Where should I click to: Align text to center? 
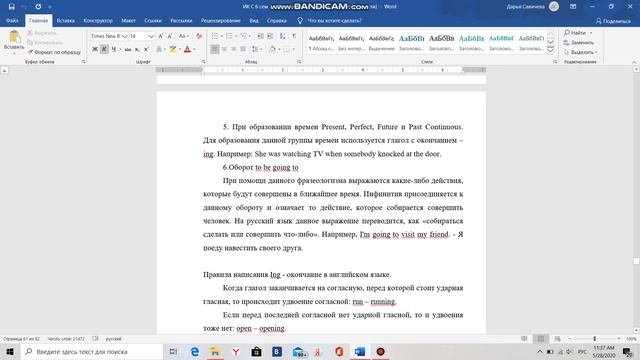224,49
